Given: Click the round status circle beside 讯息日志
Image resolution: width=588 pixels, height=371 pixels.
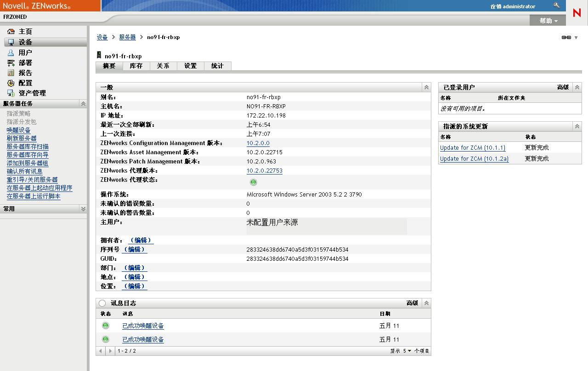Looking at the screenshot, I should 102,303.
